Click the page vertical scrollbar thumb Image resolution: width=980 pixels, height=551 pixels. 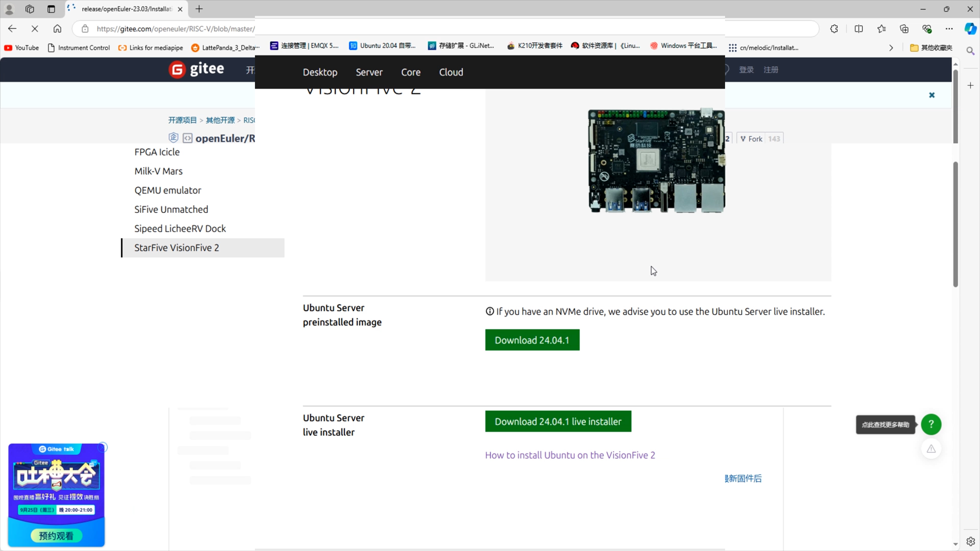(955, 224)
